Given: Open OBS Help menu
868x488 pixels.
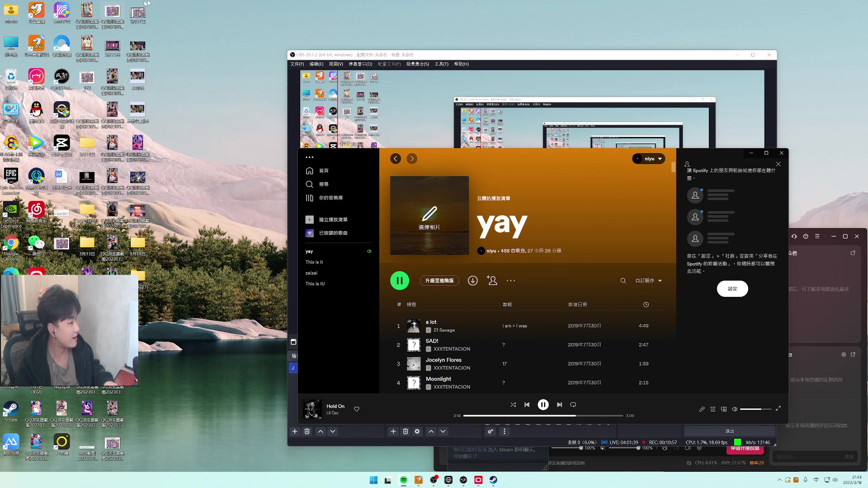Looking at the screenshot, I should [x=461, y=64].
